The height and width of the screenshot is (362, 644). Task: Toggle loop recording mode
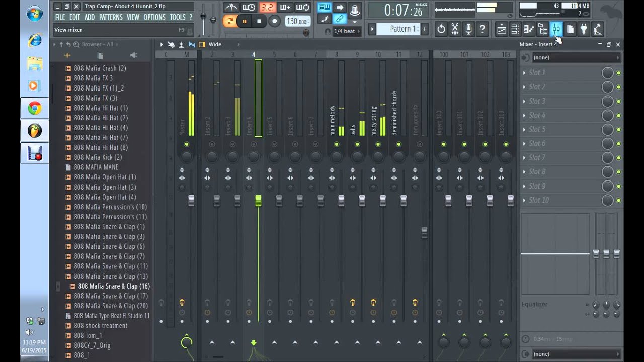coord(302,8)
